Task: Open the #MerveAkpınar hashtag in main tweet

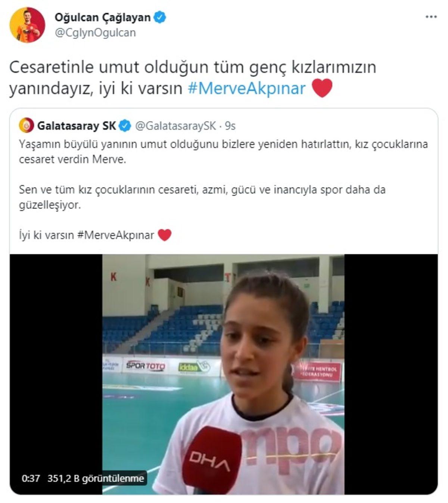Action: click(x=247, y=89)
